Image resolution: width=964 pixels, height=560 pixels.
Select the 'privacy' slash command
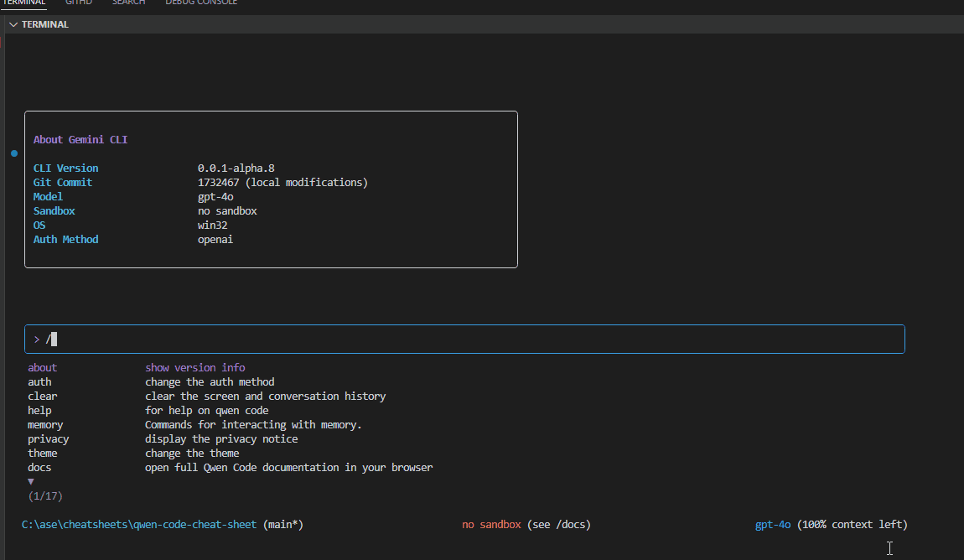(x=48, y=439)
